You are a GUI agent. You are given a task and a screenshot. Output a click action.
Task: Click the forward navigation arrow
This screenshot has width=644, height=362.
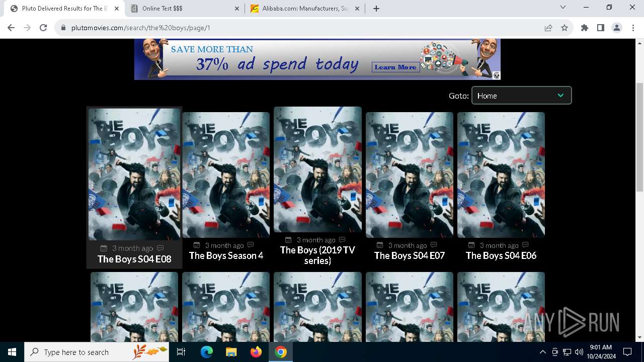[27, 28]
